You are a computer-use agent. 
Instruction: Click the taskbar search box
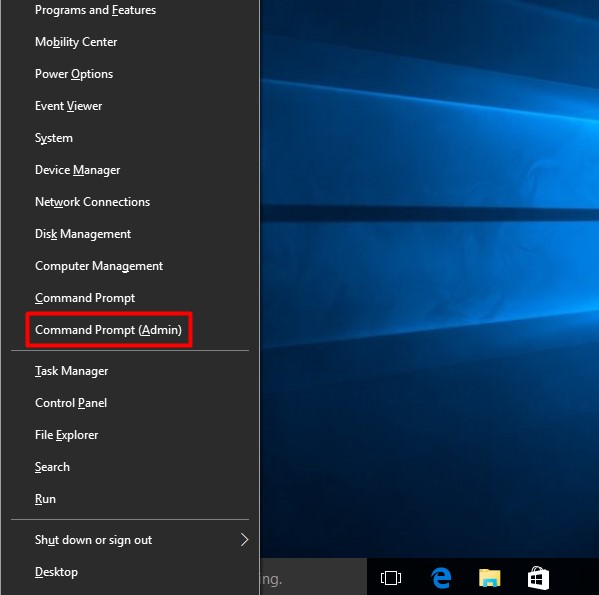click(313, 577)
